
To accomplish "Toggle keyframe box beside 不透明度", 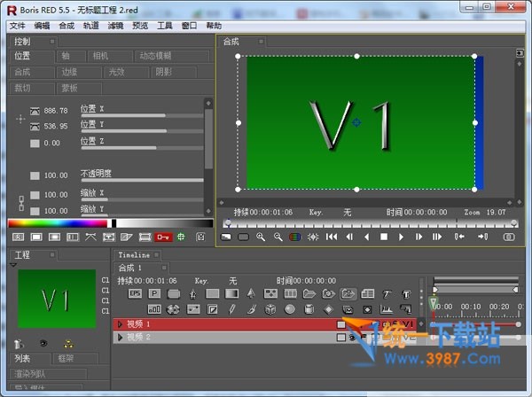I will click(x=35, y=175).
